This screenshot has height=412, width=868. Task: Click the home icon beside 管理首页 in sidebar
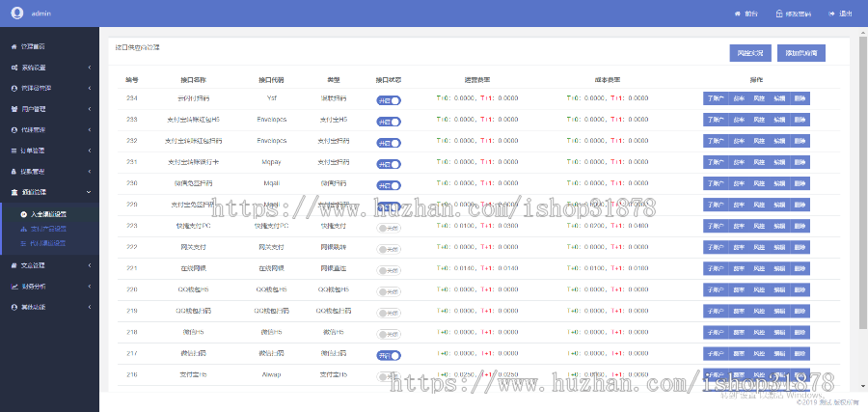click(x=14, y=46)
